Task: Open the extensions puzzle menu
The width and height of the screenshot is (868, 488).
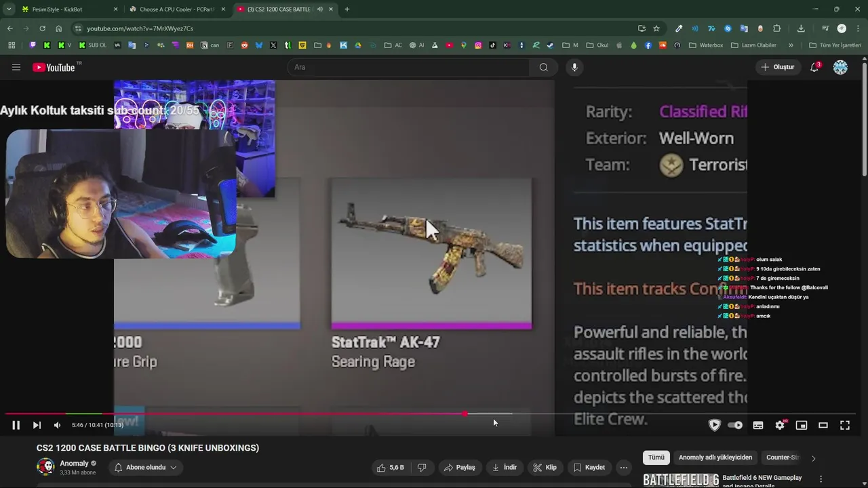Action: 777,28
